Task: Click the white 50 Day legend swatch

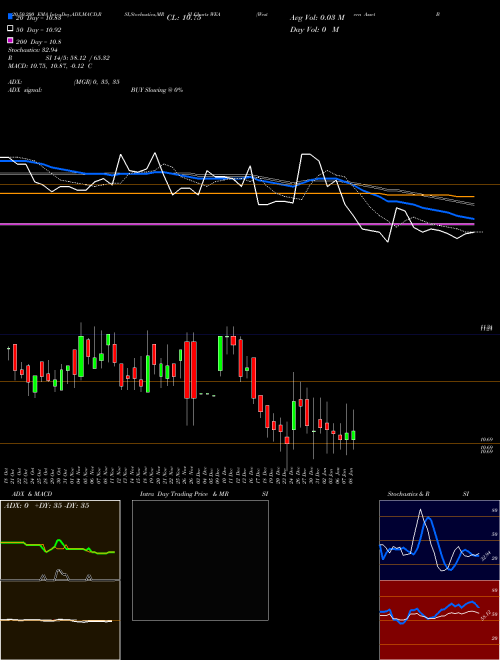Action: click(11, 29)
